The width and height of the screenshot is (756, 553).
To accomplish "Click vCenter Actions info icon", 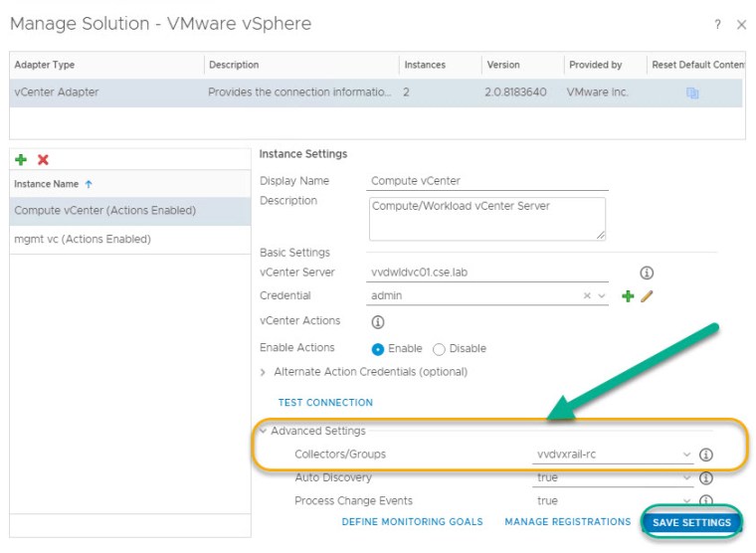I will [377, 322].
